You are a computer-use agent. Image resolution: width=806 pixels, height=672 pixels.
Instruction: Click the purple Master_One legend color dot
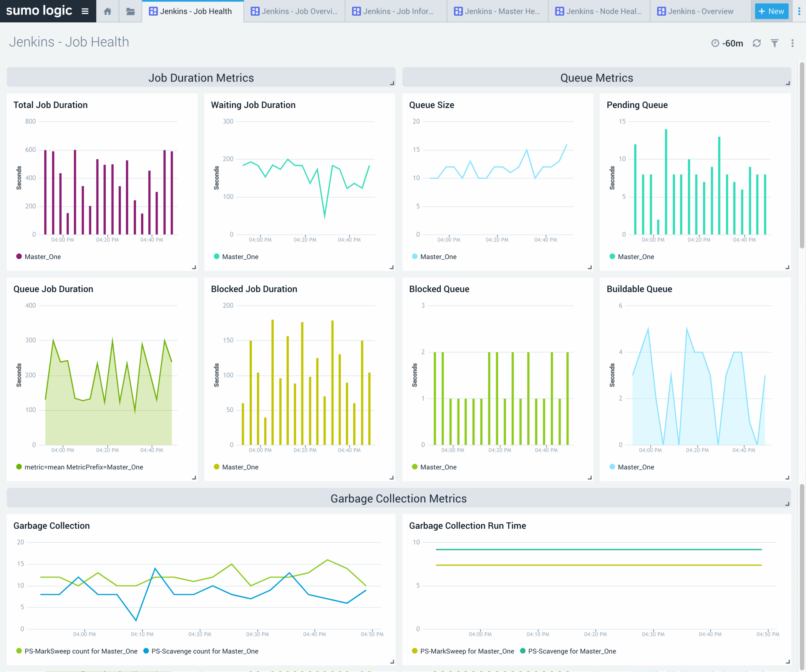pyautogui.click(x=19, y=256)
